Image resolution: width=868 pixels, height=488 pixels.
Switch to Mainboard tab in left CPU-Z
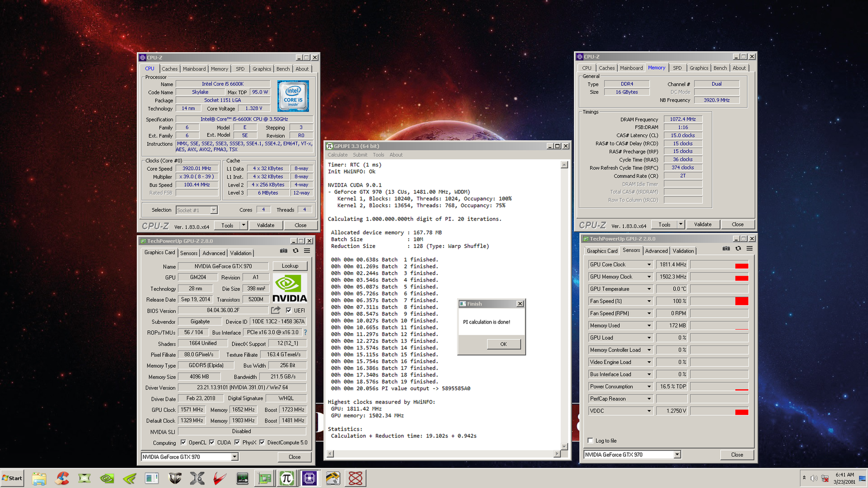[x=194, y=69]
